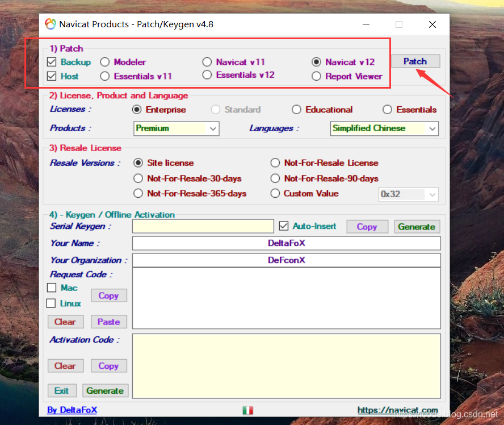Select Not-For-Resale-30-days option
Viewport: 504px width, 425px height.
(138, 178)
